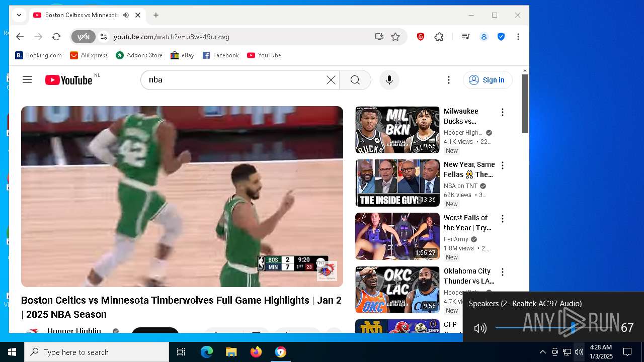The image size is (644, 362).
Task: Mute tab via speaker icon
Action: point(126,15)
